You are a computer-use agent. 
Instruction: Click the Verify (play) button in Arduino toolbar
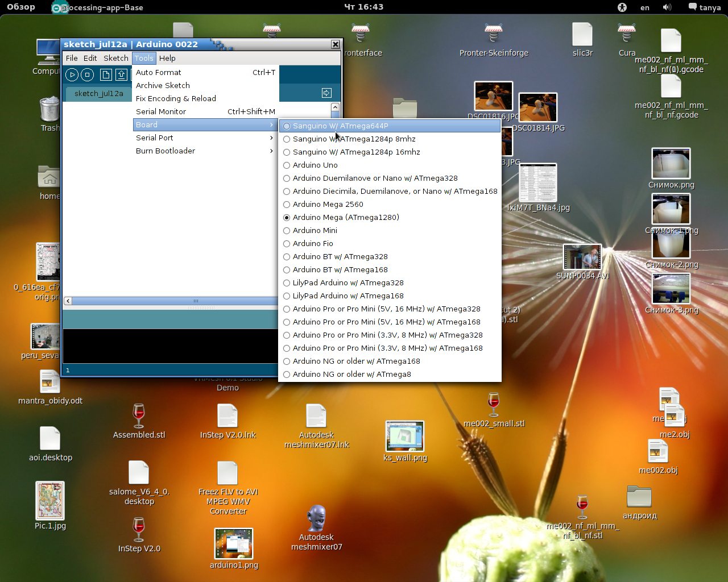pos(72,74)
